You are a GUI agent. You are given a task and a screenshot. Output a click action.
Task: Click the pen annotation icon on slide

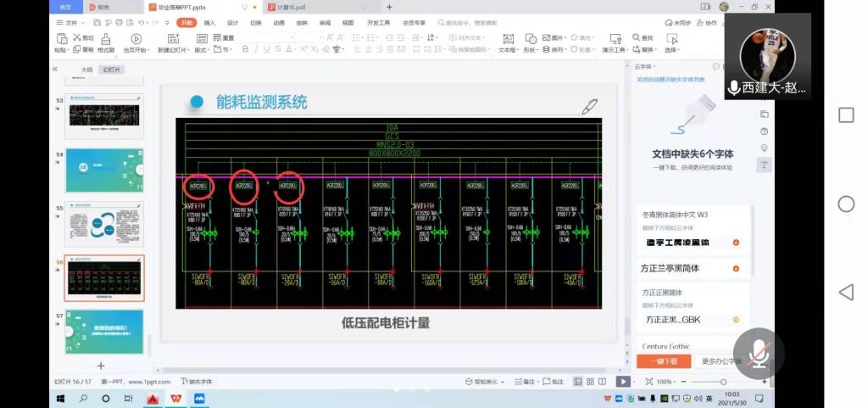coord(589,107)
